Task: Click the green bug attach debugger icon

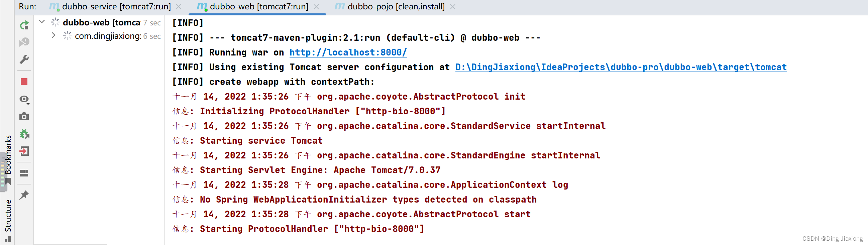Action: [x=24, y=134]
